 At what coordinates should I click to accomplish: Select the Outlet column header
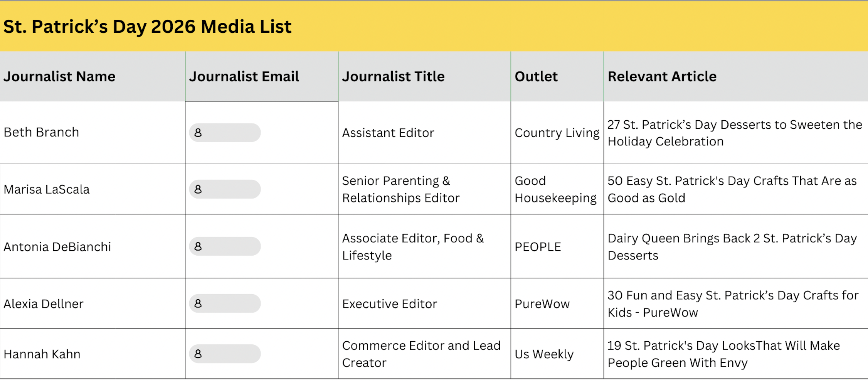click(x=536, y=76)
